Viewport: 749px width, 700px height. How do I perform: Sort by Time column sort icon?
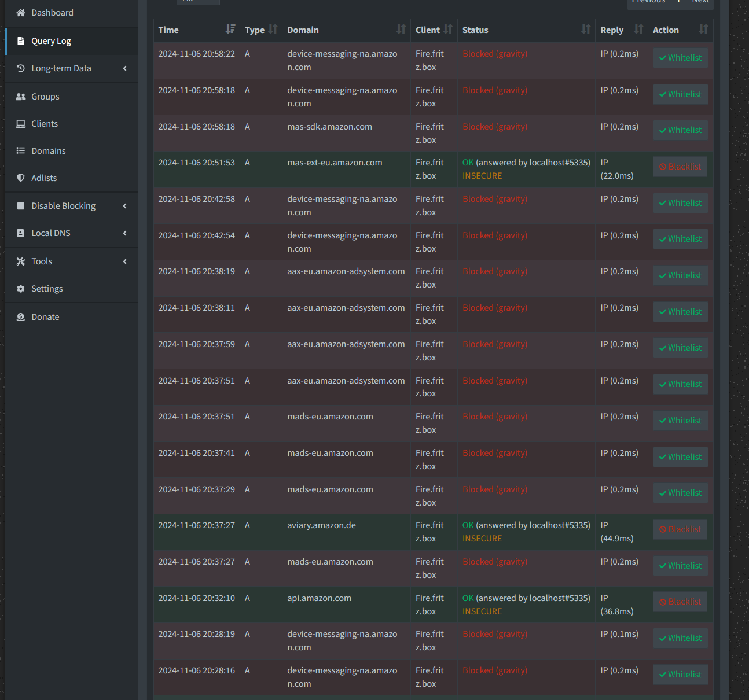pyautogui.click(x=230, y=29)
